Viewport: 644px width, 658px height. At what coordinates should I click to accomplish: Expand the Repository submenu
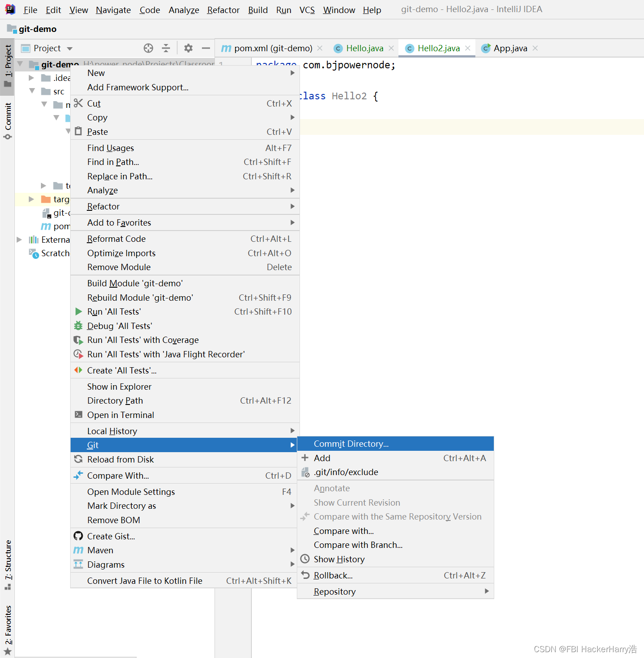point(395,591)
